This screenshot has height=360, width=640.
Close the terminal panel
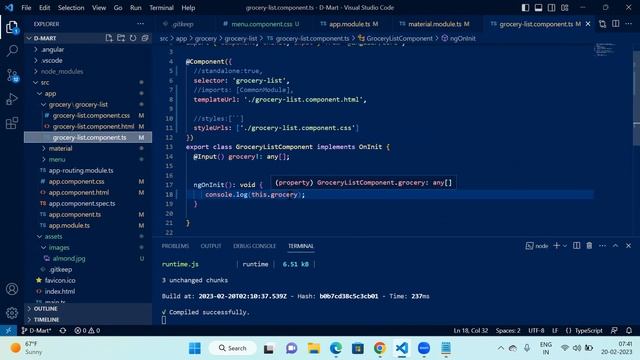click(x=629, y=246)
